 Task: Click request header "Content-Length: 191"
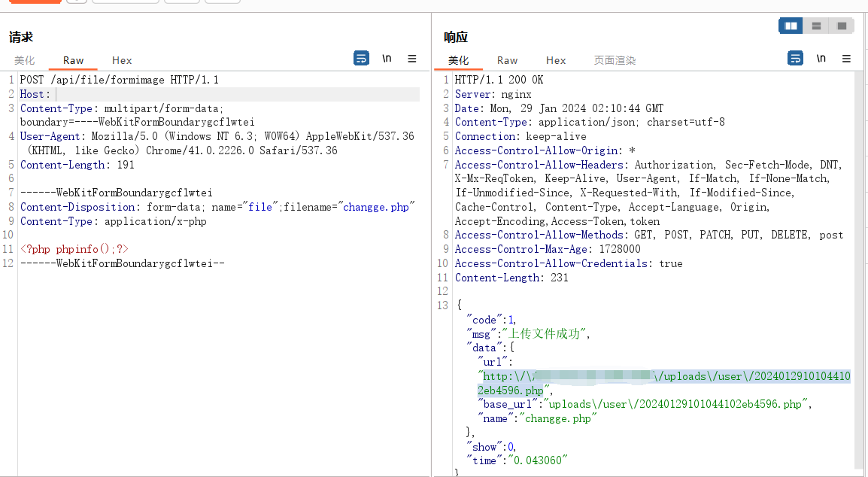click(77, 165)
